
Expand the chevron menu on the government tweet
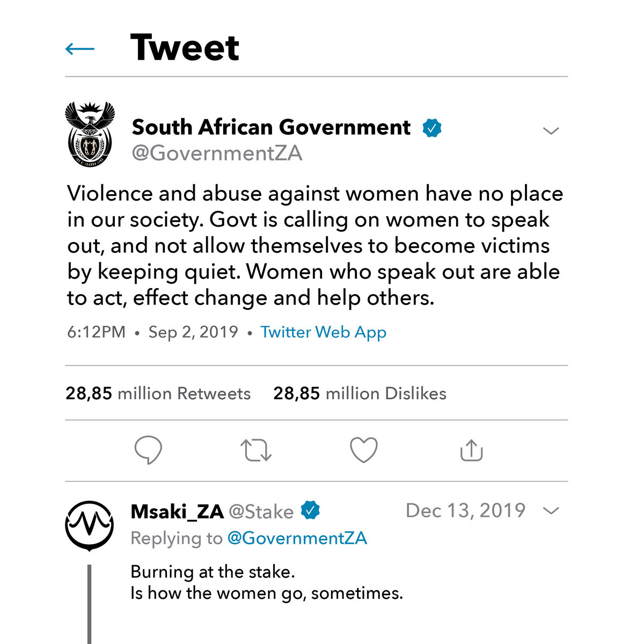click(551, 131)
